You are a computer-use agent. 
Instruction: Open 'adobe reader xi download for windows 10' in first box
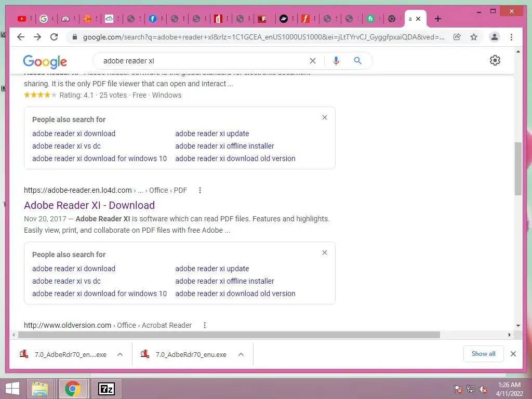click(99, 158)
